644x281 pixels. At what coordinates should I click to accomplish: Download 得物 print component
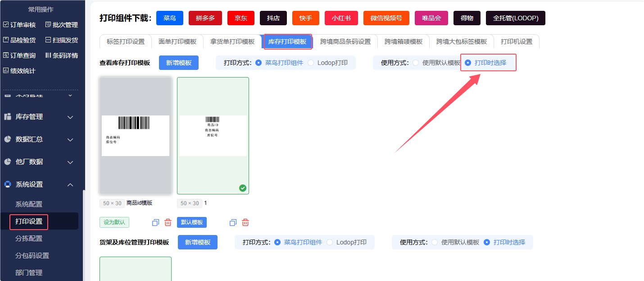tap(467, 18)
